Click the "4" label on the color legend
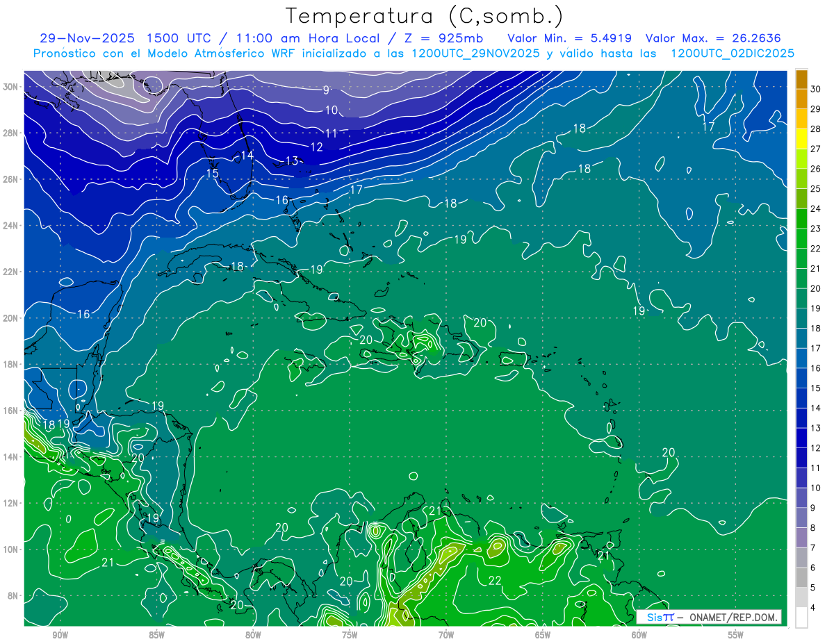Screen dimensions: 834x644 (x=814, y=608)
